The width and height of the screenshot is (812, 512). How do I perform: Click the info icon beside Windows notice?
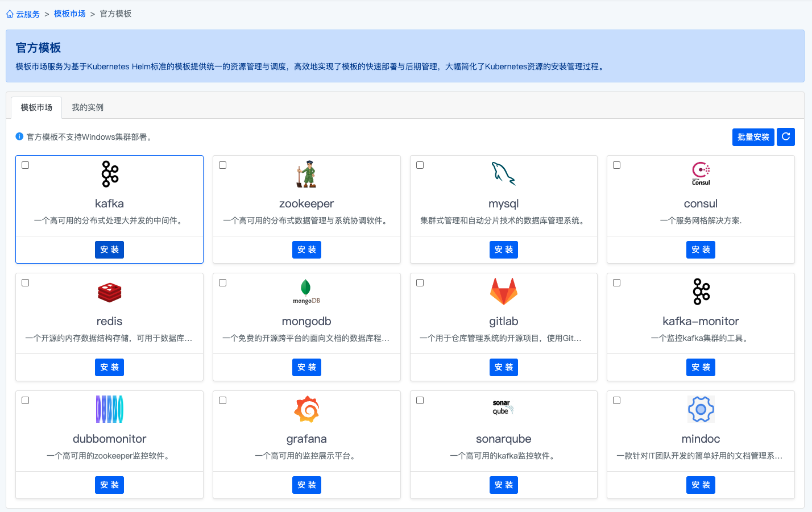pyautogui.click(x=19, y=136)
